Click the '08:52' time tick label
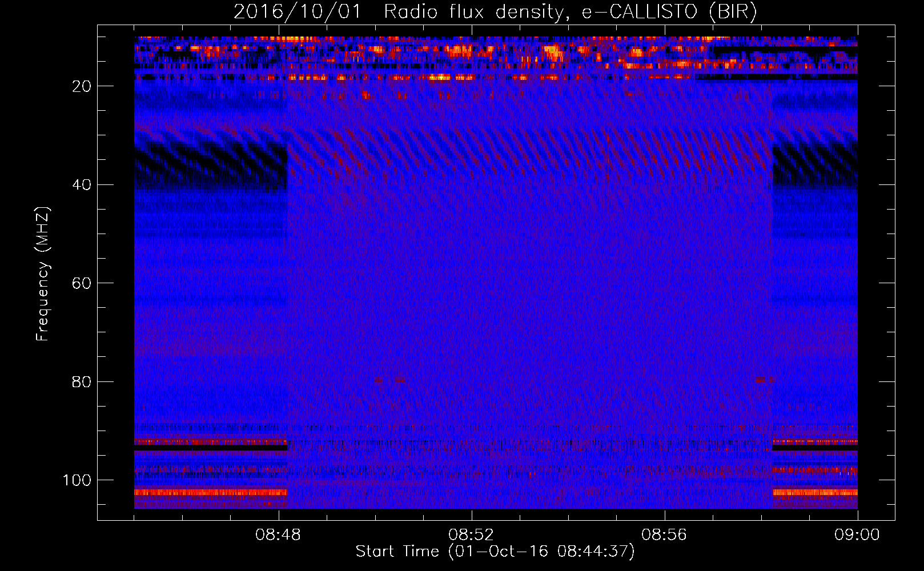Image resolution: width=924 pixels, height=571 pixels. point(471,535)
